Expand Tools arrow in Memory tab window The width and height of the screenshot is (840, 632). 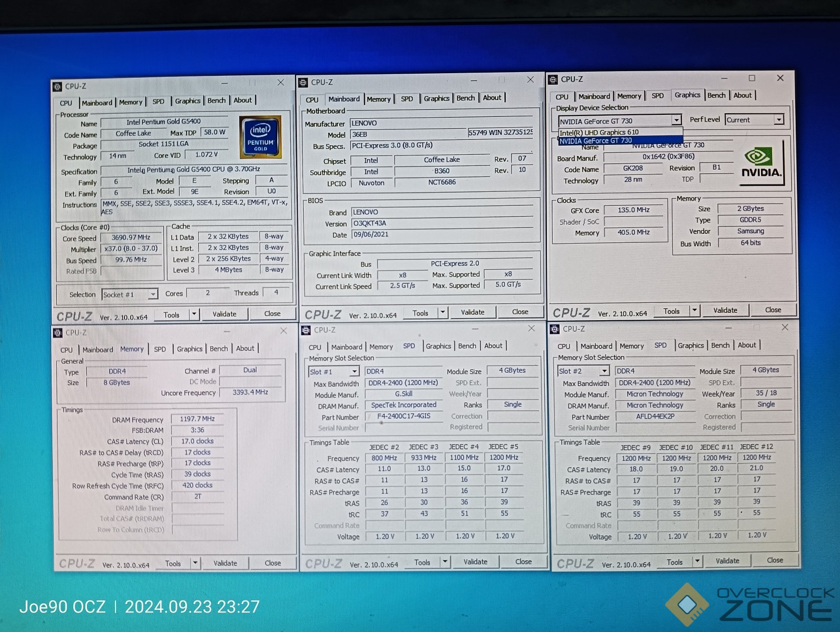tap(196, 563)
